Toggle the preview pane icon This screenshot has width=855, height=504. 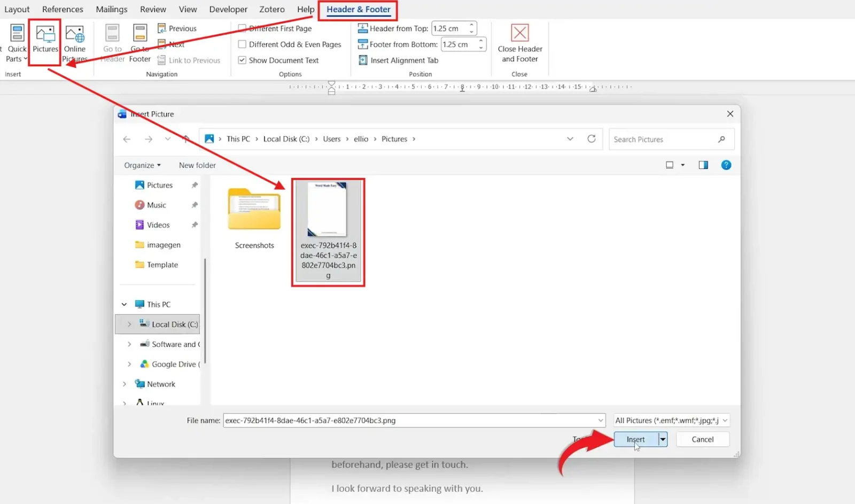pyautogui.click(x=703, y=165)
